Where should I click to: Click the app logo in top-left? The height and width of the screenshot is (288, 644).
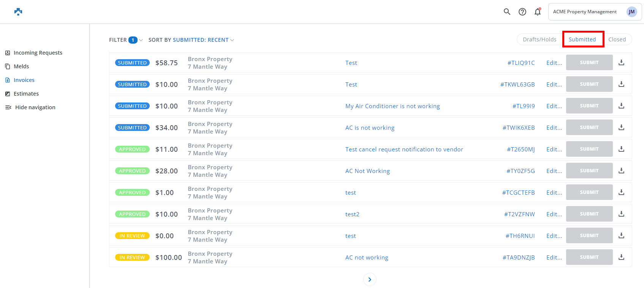pyautogui.click(x=18, y=12)
